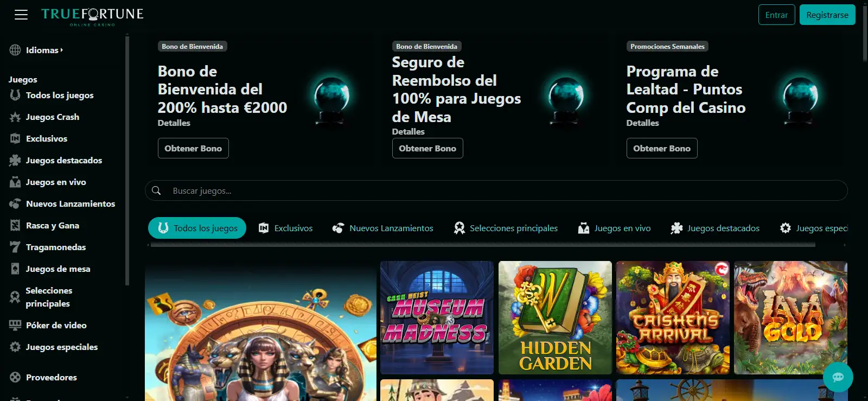
Task: Open Todos los juegos in sidebar
Action: coord(60,95)
